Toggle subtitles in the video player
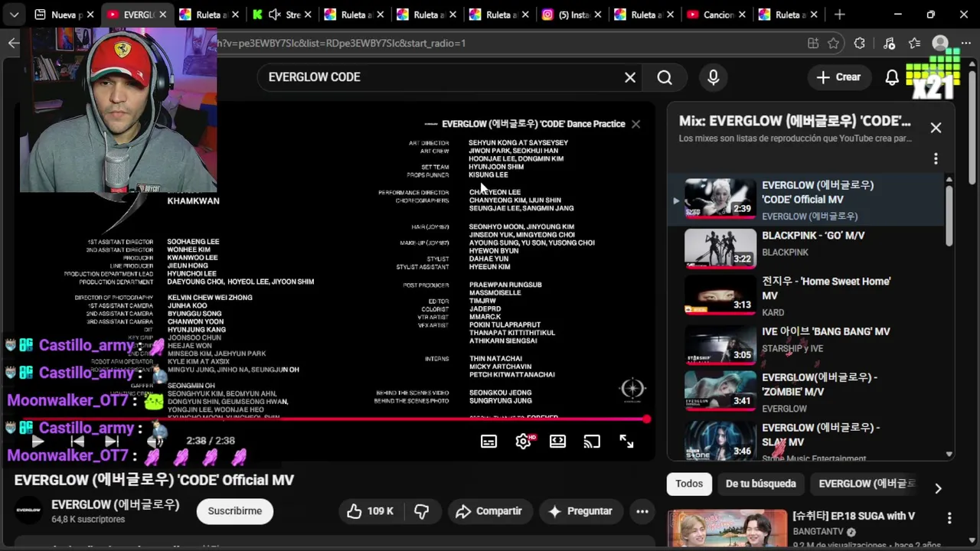980x551 pixels. 488,442
